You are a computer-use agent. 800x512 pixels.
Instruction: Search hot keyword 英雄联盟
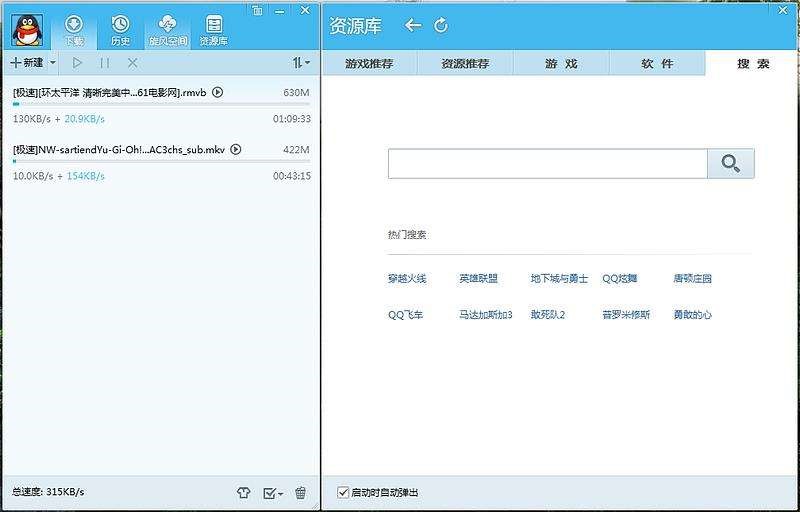click(x=478, y=278)
